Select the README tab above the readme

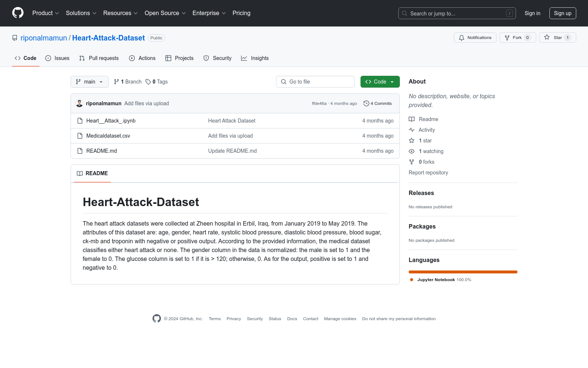(x=92, y=173)
